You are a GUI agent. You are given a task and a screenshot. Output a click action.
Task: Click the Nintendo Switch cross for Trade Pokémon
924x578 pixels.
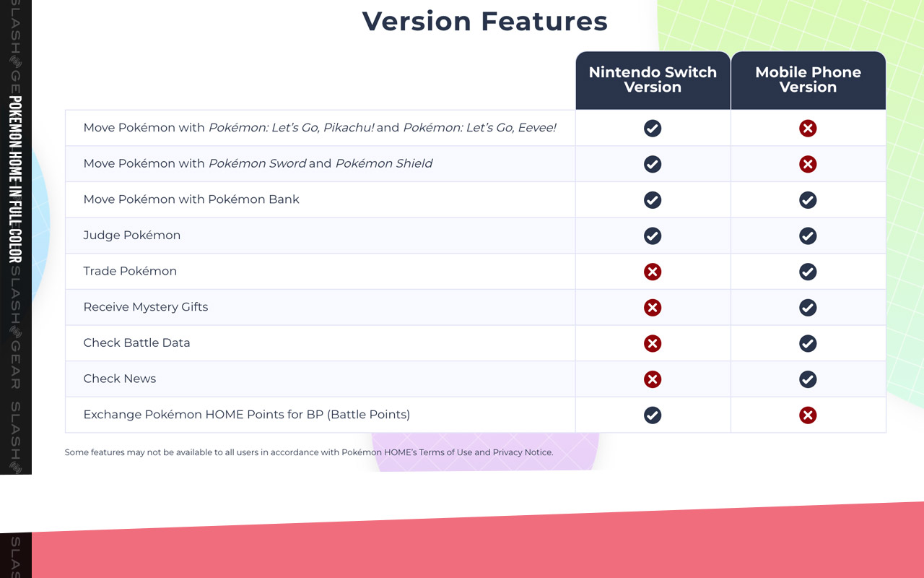653,272
